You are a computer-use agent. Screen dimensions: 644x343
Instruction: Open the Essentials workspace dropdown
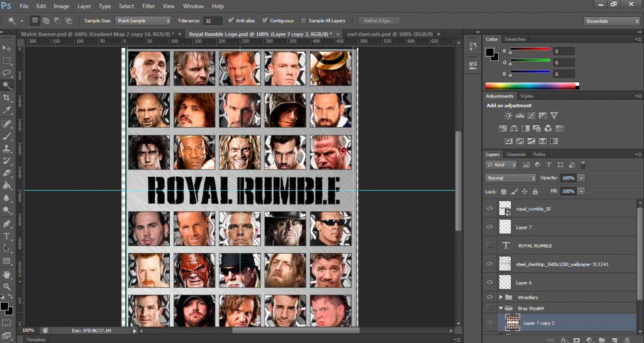[611, 21]
